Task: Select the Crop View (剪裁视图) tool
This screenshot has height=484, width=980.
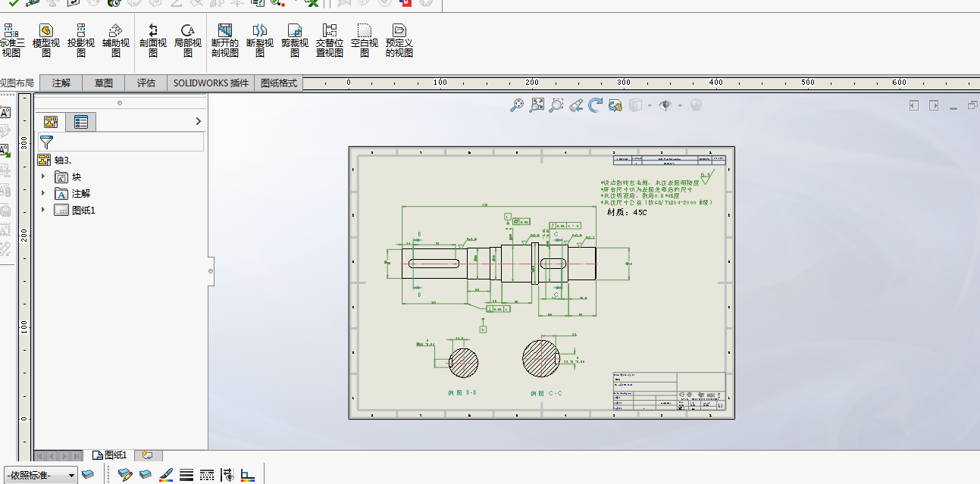Action: tap(295, 40)
